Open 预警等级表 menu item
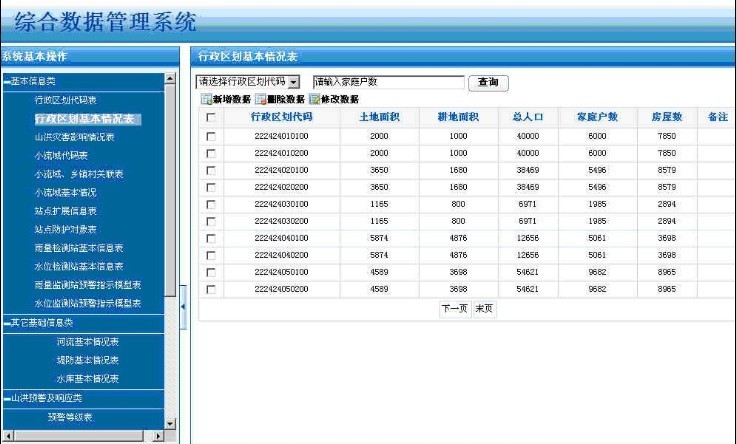The height and width of the screenshot is (444, 737). 70,417
